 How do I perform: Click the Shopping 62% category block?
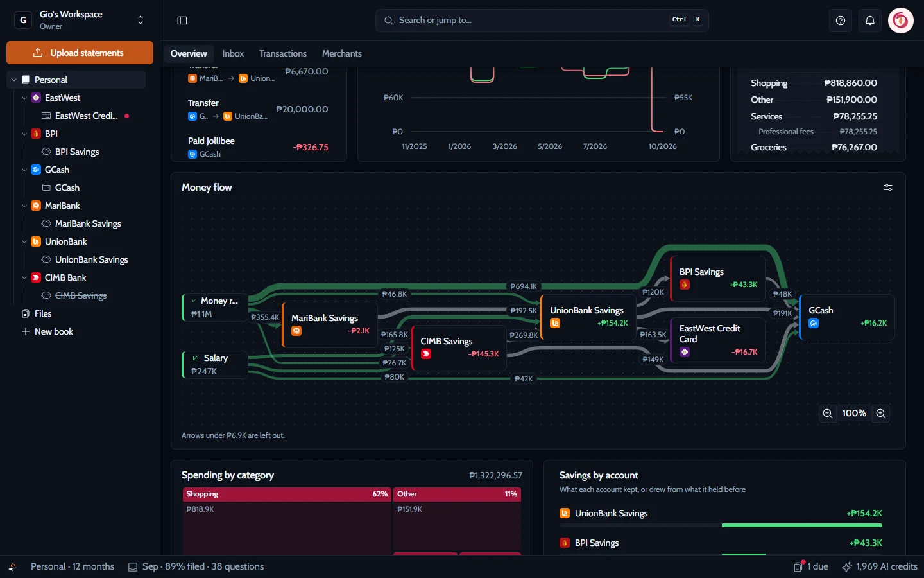point(287,520)
